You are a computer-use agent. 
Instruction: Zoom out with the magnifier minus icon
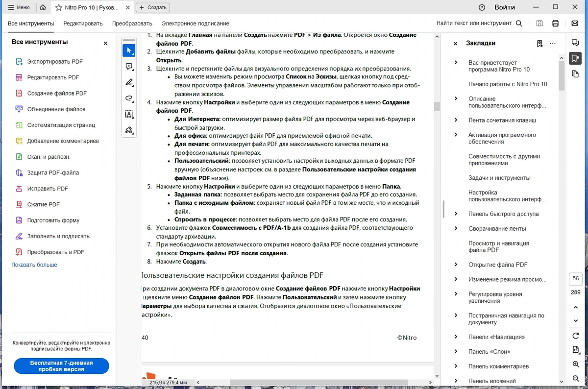coord(576,379)
